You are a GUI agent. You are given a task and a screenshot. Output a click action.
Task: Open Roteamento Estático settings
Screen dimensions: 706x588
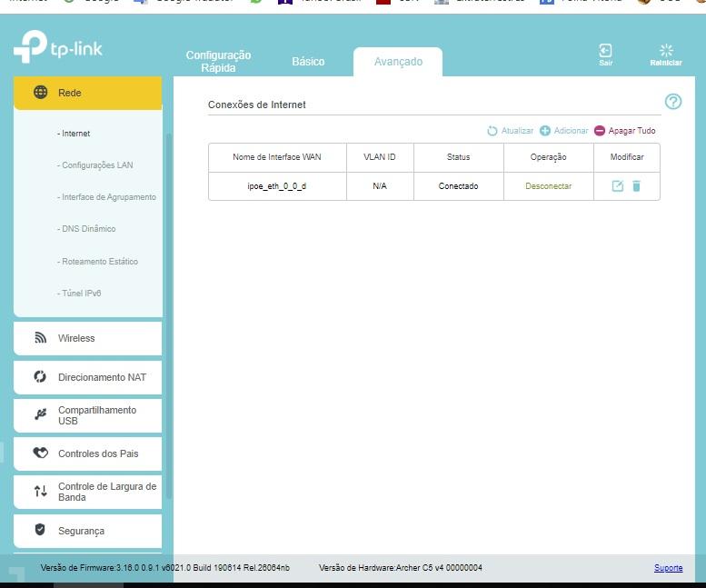pos(99,262)
